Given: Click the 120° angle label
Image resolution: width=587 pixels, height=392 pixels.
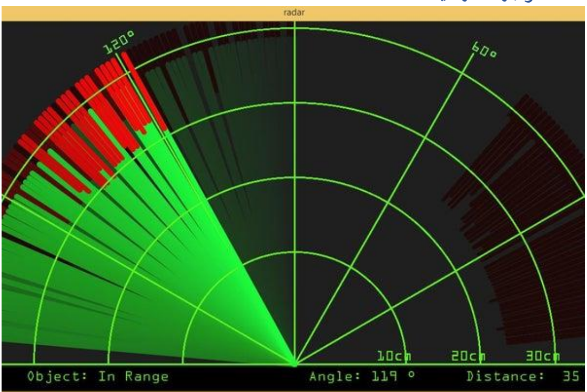Looking at the screenshot, I should [x=118, y=42].
